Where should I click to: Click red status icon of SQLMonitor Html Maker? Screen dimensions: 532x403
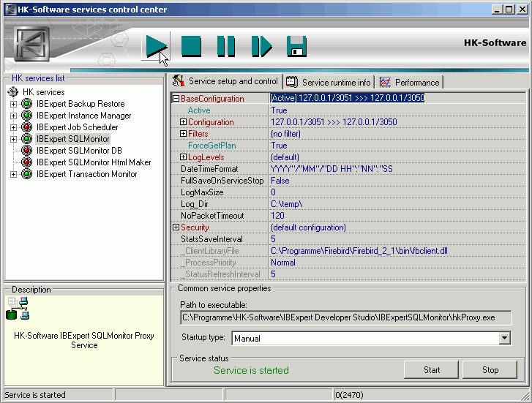coord(26,162)
